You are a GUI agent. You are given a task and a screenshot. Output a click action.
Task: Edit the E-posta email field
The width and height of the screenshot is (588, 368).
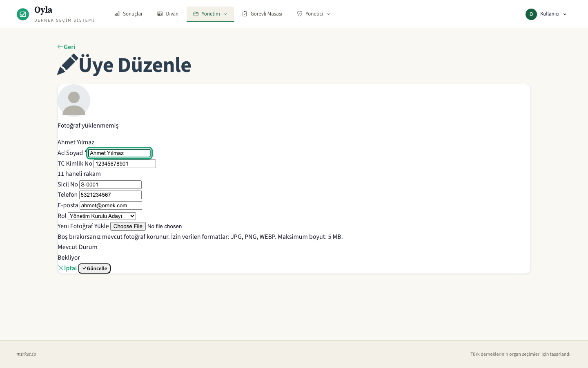coord(111,205)
